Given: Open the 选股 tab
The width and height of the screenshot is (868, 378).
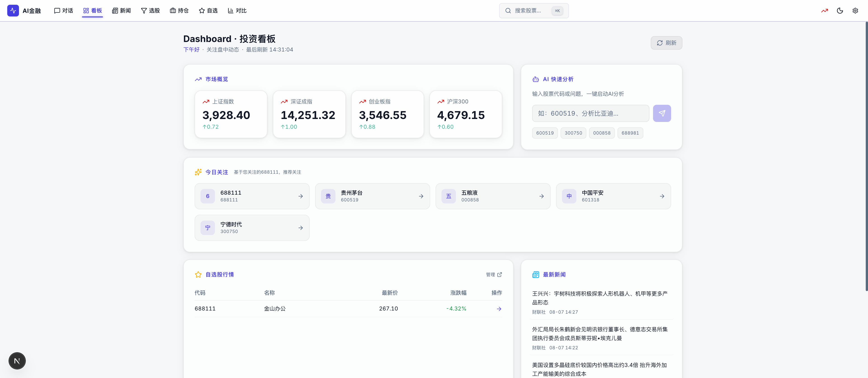Looking at the screenshot, I should pos(150,10).
